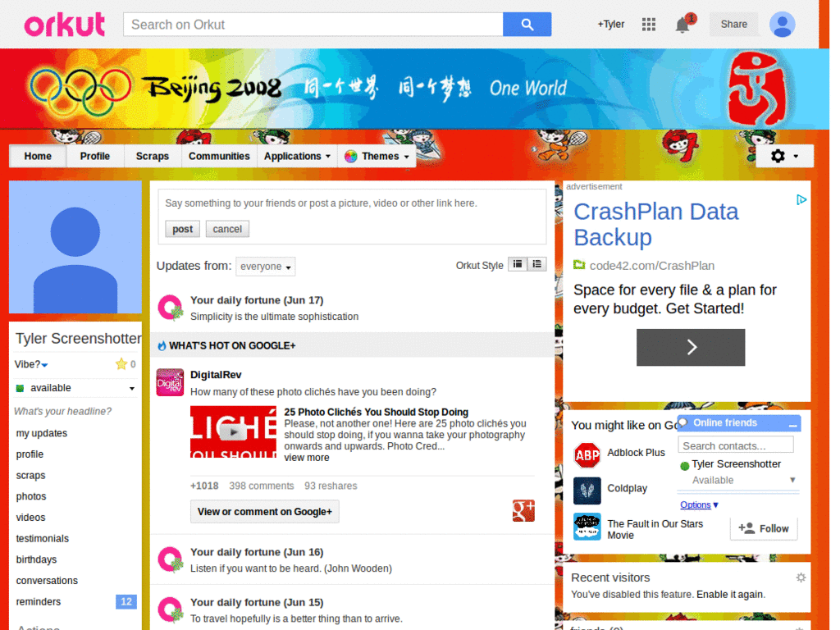Open the Vibe dropdown

click(31, 364)
